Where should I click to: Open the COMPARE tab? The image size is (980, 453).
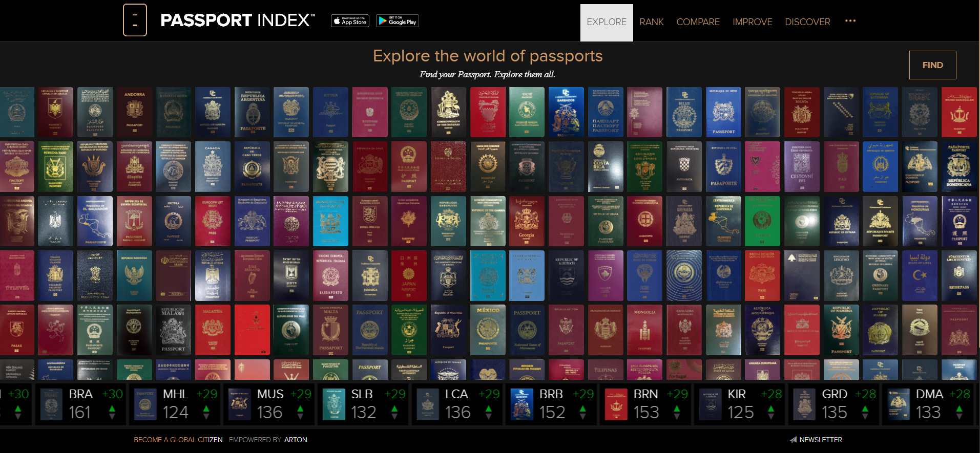(698, 22)
